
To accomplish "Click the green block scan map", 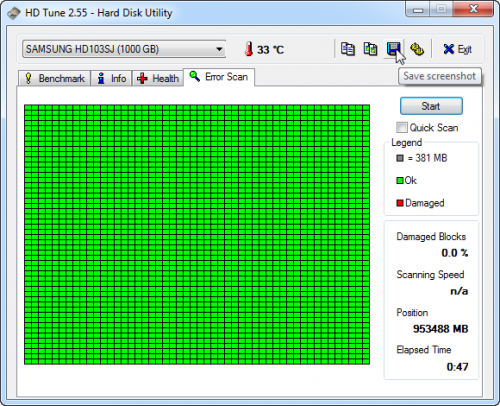I will click(x=197, y=234).
